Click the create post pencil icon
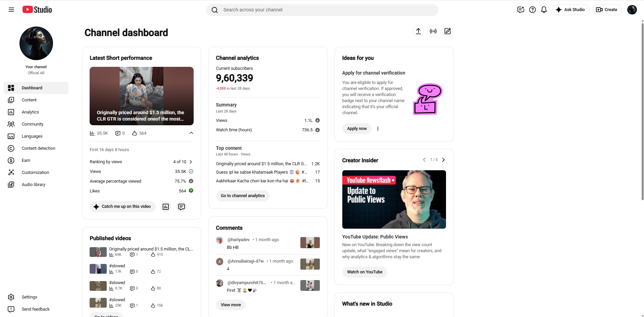The height and width of the screenshot is (317, 644). click(448, 31)
